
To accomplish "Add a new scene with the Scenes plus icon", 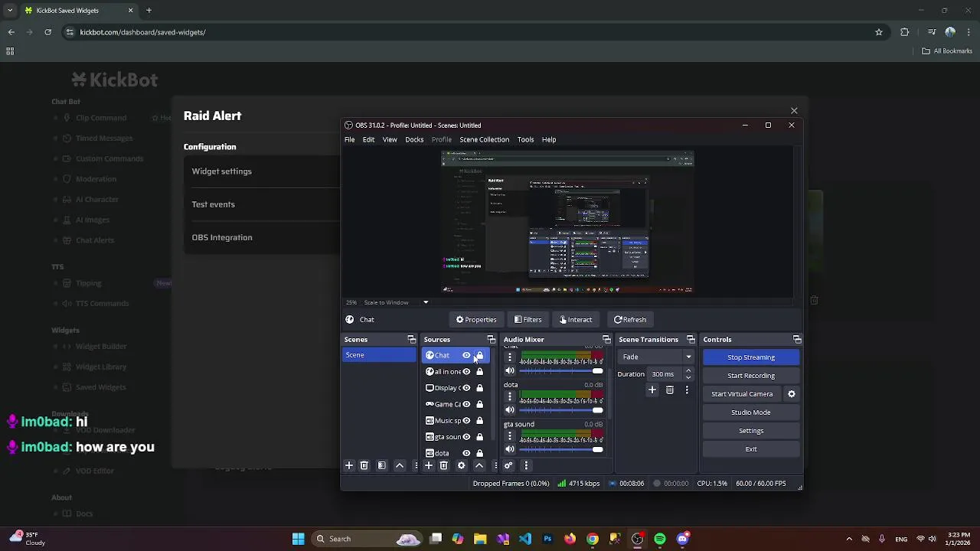I will pyautogui.click(x=349, y=465).
